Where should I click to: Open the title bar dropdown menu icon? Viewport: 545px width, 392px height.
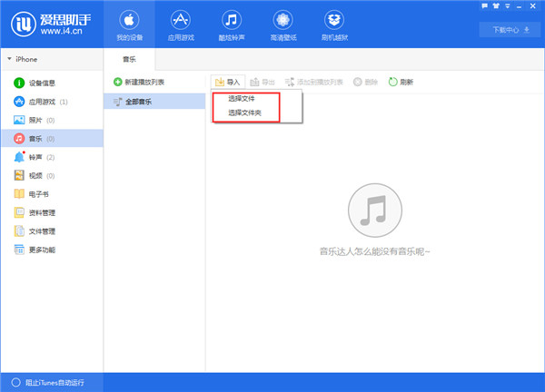tap(508, 6)
